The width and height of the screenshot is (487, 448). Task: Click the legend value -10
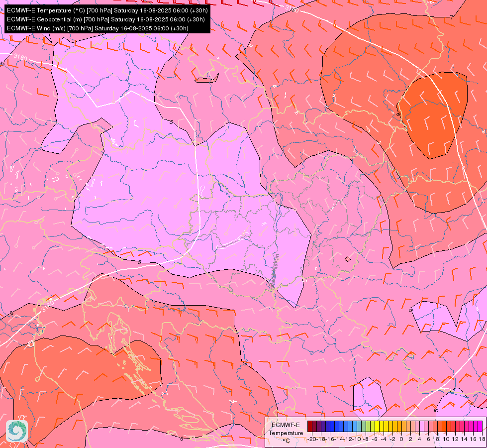pyautogui.click(x=357, y=439)
